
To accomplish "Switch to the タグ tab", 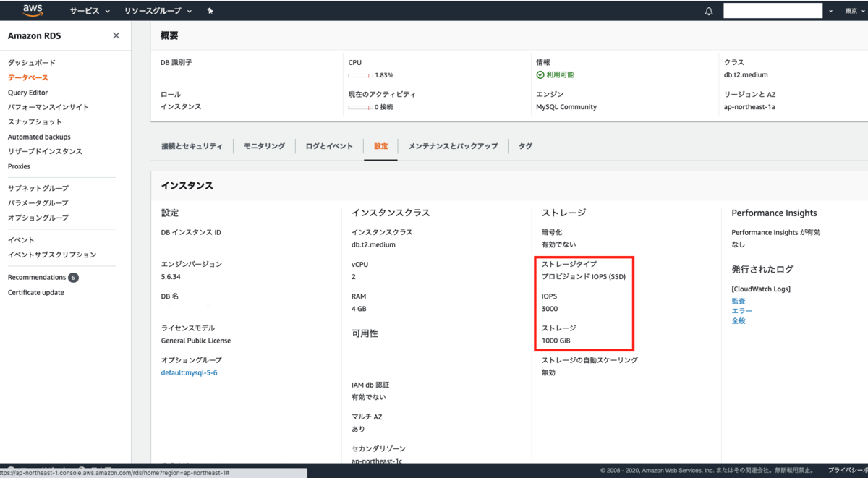I will 525,146.
